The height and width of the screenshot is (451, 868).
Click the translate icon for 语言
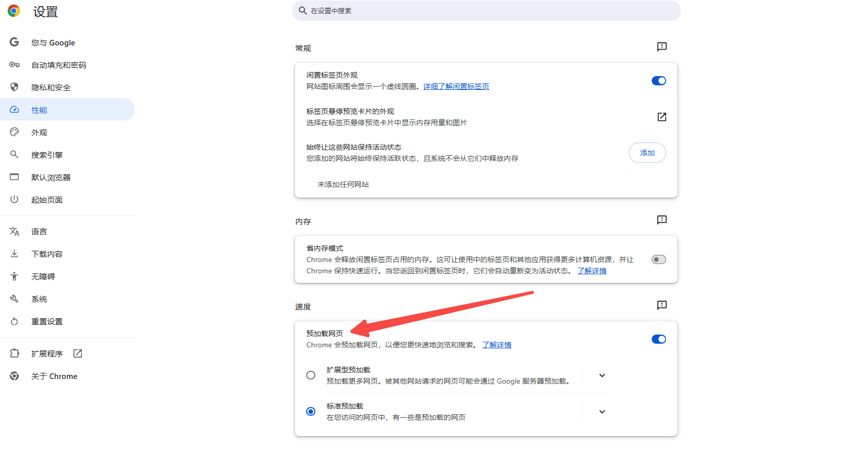coord(14,231)
